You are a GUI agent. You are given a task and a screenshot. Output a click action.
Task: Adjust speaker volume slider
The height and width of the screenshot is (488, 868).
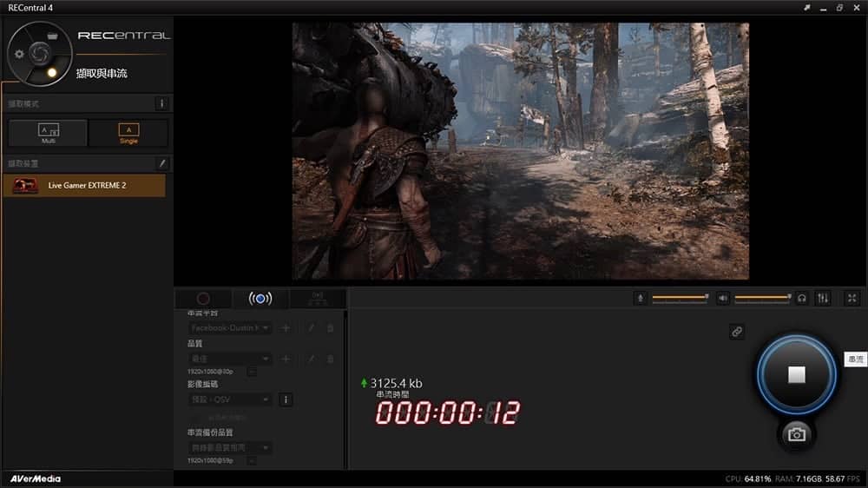click(763, 298)
